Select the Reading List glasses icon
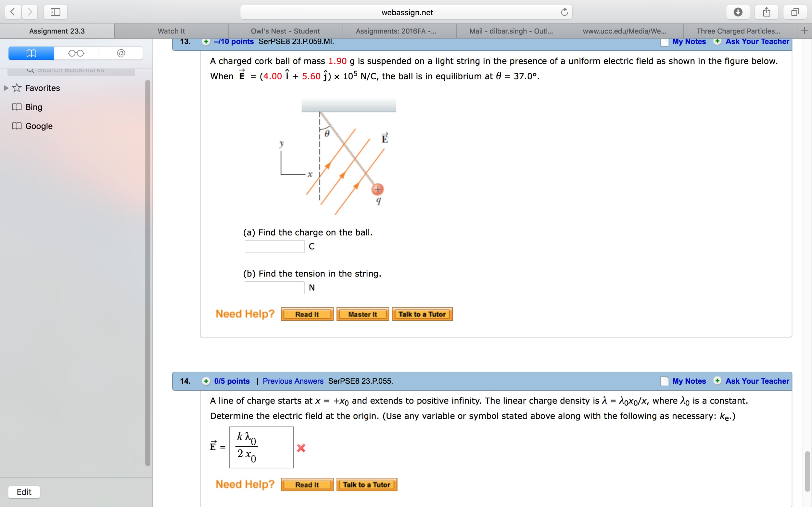 pyautogui.click(x=76, y=53)
